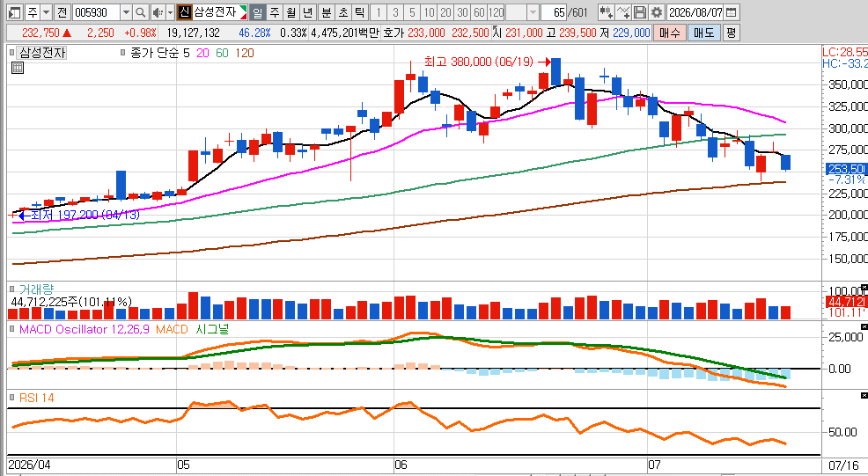
Task: Select the 초 second period
Action: [x=343, y=12]
